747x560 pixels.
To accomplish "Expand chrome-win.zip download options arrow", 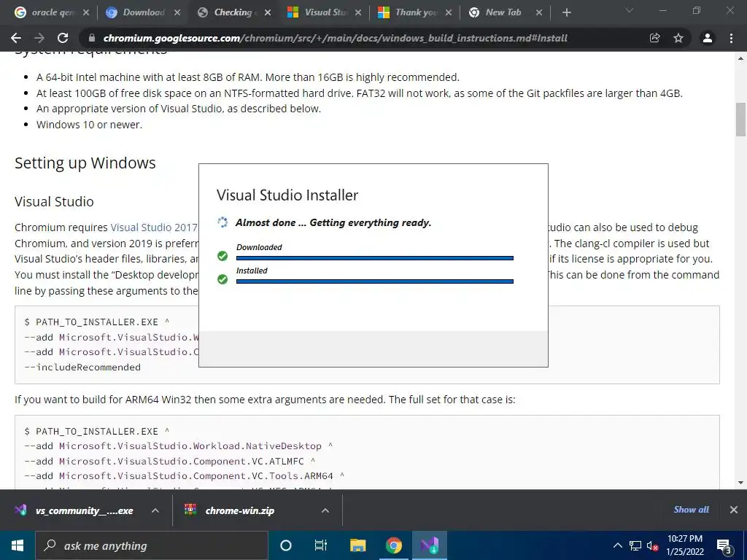I will 325,510.
